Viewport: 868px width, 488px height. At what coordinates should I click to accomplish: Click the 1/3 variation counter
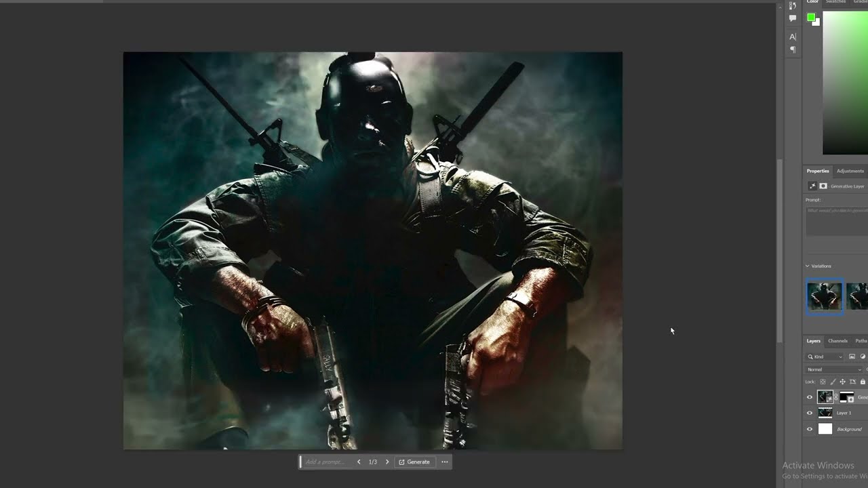373,462
